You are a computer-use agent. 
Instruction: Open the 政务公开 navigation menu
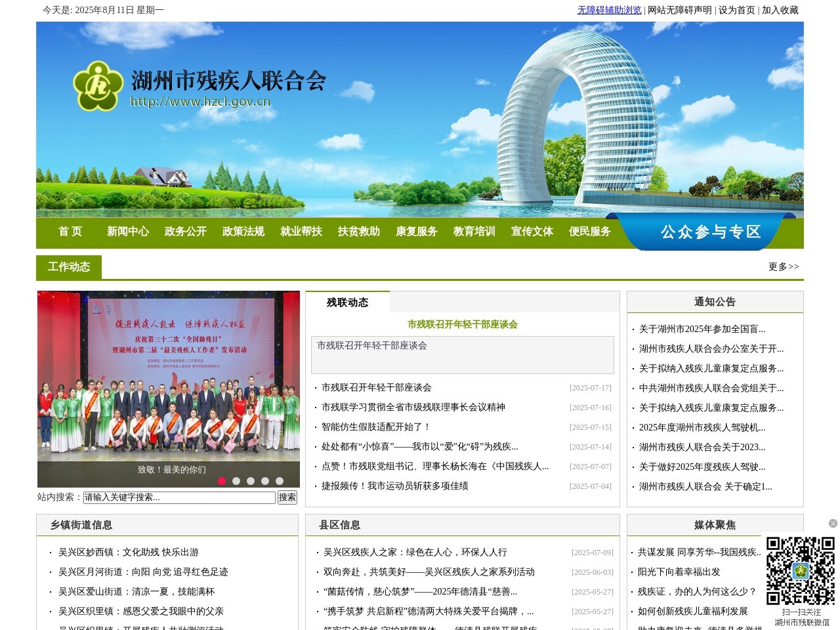(x=186, y=232)
